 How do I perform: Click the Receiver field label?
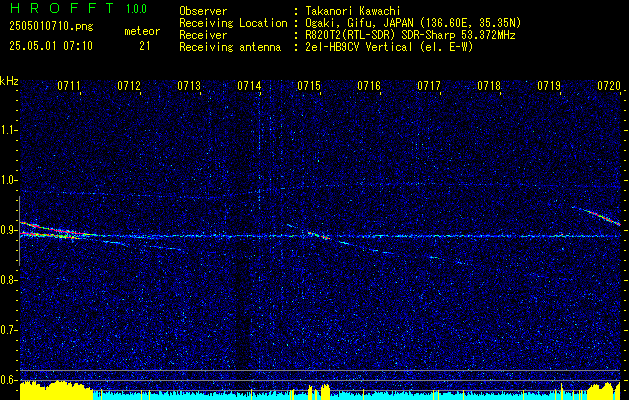[x=203, y=35]
